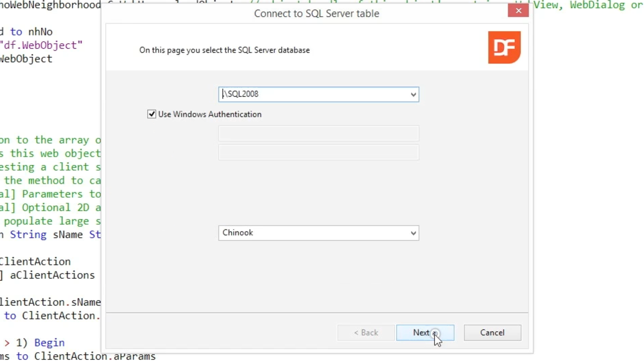Open the Chinook database dropdown arrow

coord(413,233)
